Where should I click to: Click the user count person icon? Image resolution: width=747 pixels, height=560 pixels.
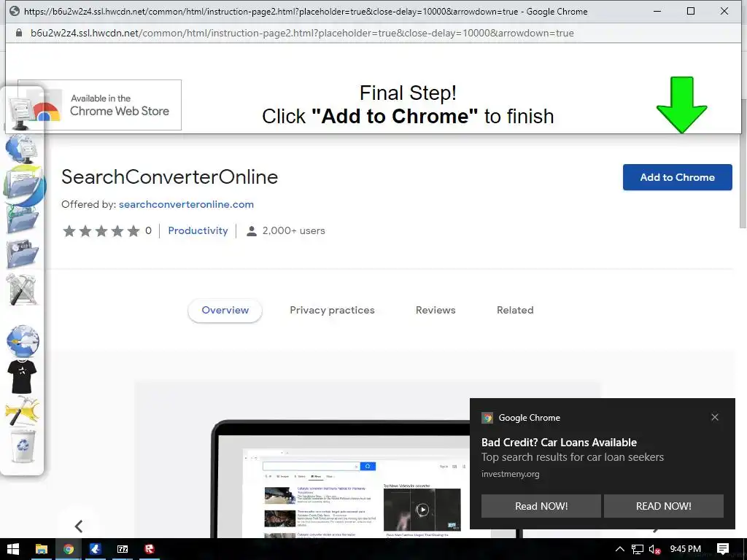252,231
